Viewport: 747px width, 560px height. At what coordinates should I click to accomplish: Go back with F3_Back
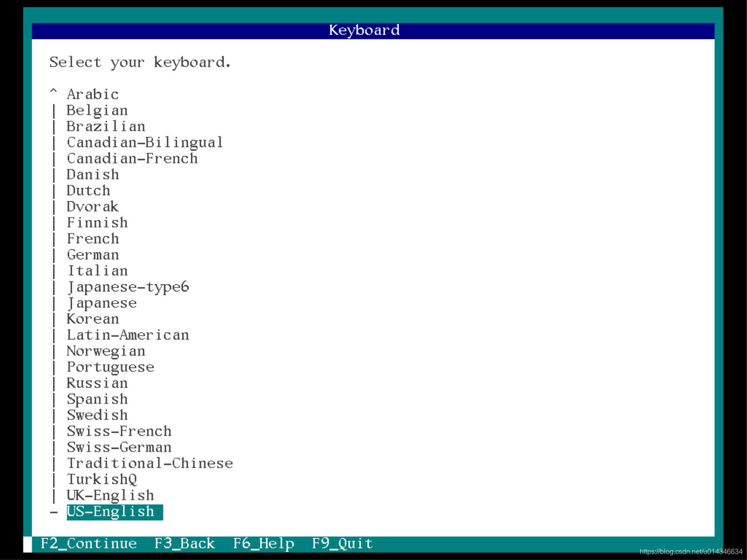pyautogui.click(x=185, y=544)
